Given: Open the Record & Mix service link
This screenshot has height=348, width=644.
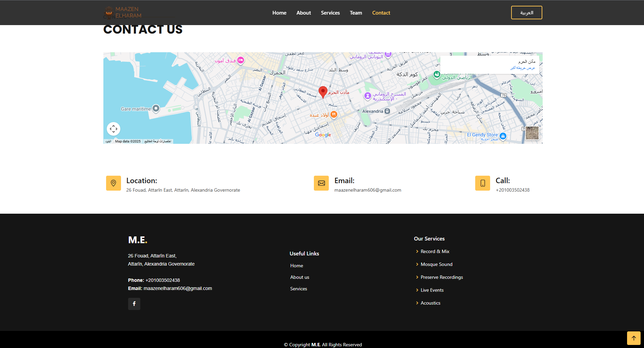Looking at the screenshot, I should pos(435,251).
